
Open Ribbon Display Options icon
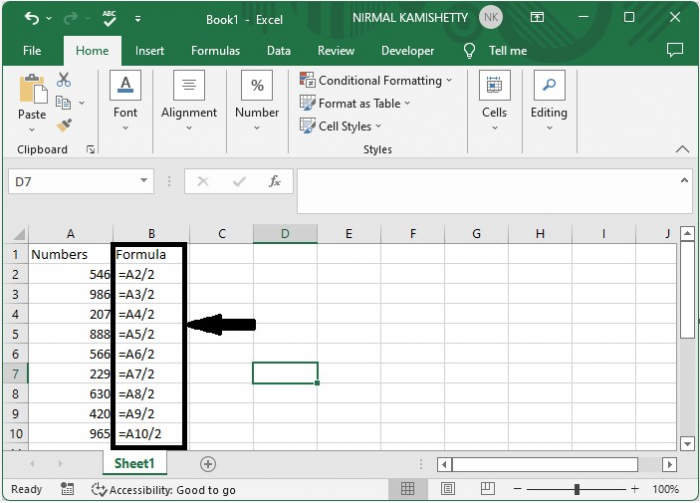(537, 17)
